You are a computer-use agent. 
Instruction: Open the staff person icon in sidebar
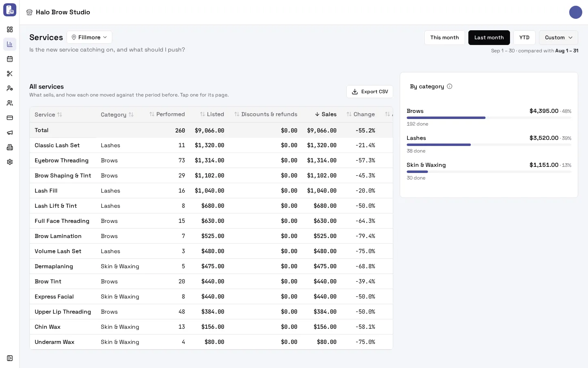[10, 88]
